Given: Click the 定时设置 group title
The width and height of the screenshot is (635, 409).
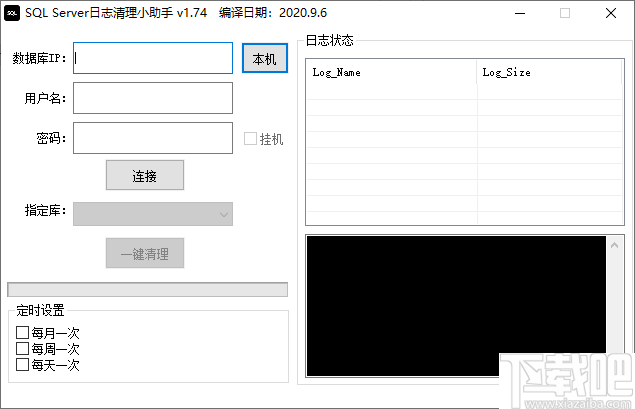Looking at the screenshot, I should [x=40, y=310].
